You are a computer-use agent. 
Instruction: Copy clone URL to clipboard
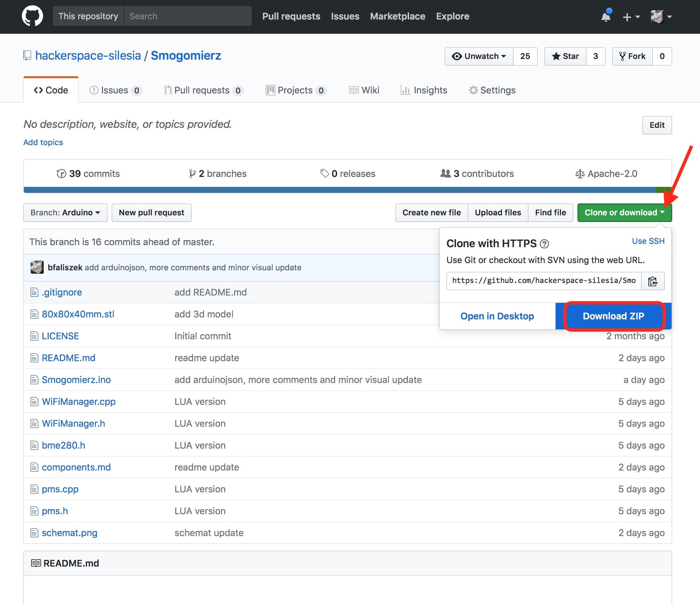[x=653, y=281]
